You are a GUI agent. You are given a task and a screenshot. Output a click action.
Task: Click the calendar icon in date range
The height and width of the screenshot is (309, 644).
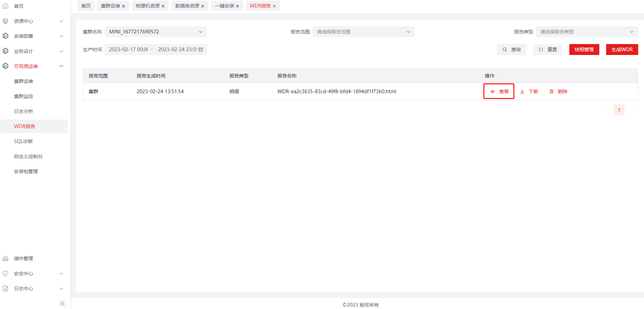pos(201,50)
